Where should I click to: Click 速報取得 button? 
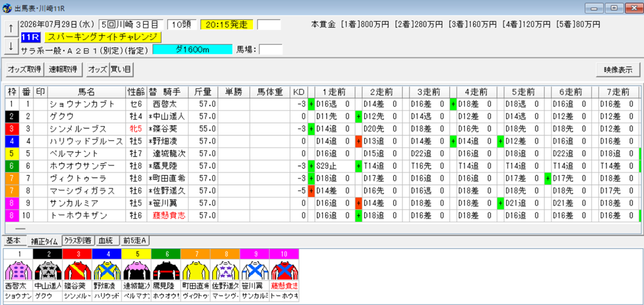64,70
